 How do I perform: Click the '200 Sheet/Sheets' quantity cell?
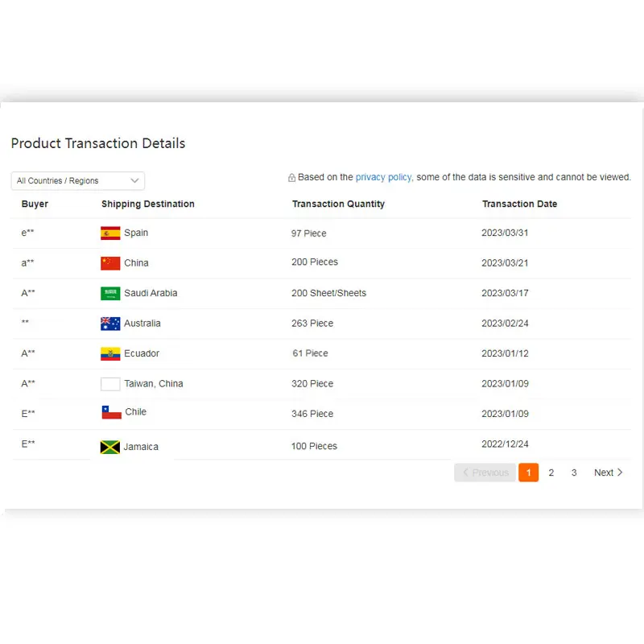tap(329, 293)
